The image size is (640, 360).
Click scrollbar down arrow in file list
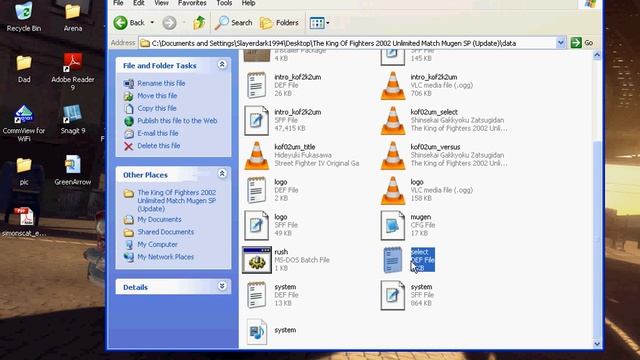tap(597, 344)
